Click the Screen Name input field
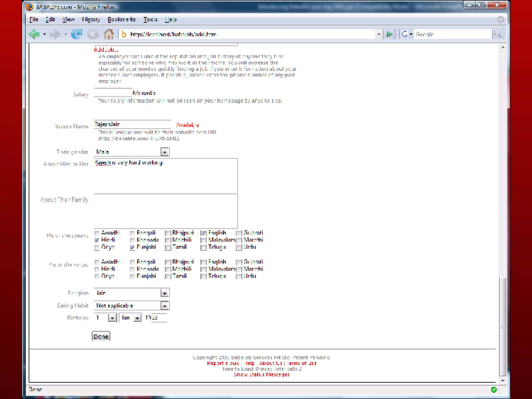This screenshot has width=532, height=399. (x=132, y=124)
